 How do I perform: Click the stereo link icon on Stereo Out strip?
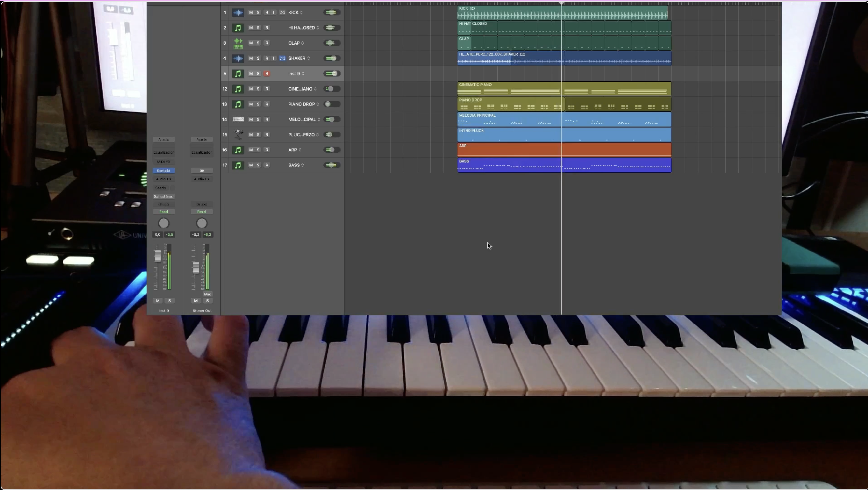click(x=202, y=171)
